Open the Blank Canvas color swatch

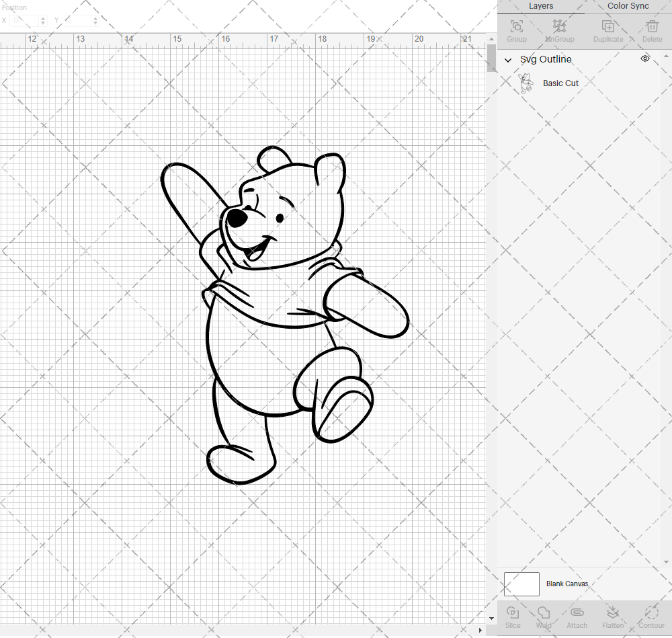point(521,584)
